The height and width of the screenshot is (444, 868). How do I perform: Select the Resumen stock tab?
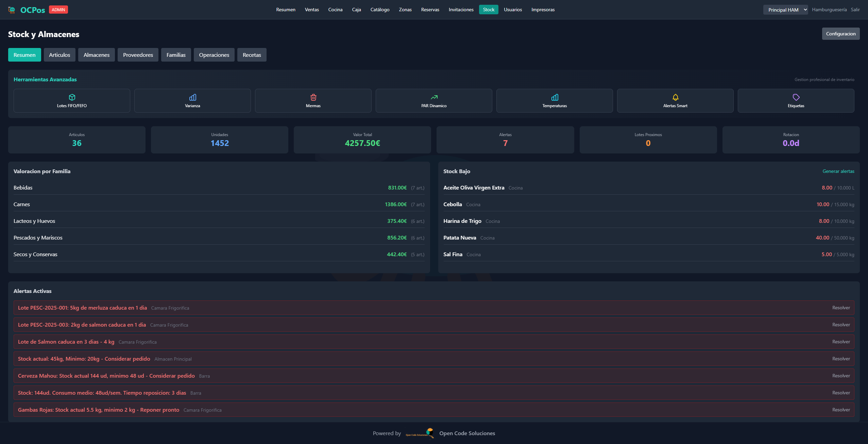[24, 55]
